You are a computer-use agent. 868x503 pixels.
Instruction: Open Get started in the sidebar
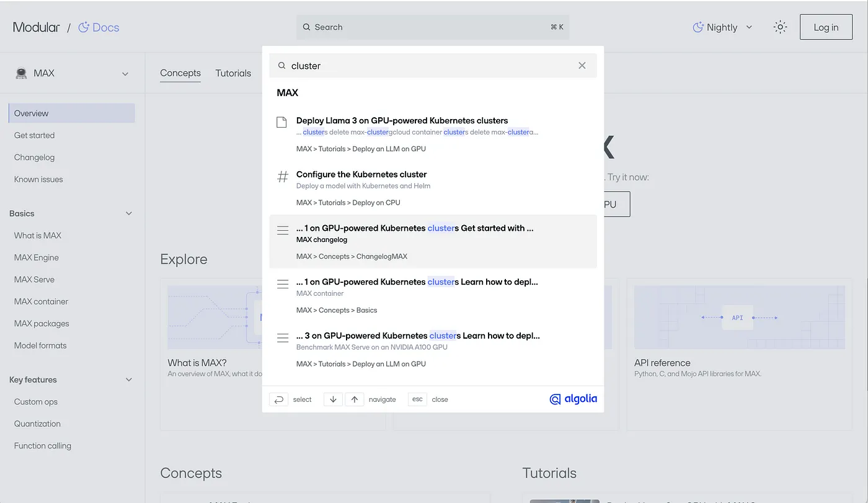tap(34, 135)
